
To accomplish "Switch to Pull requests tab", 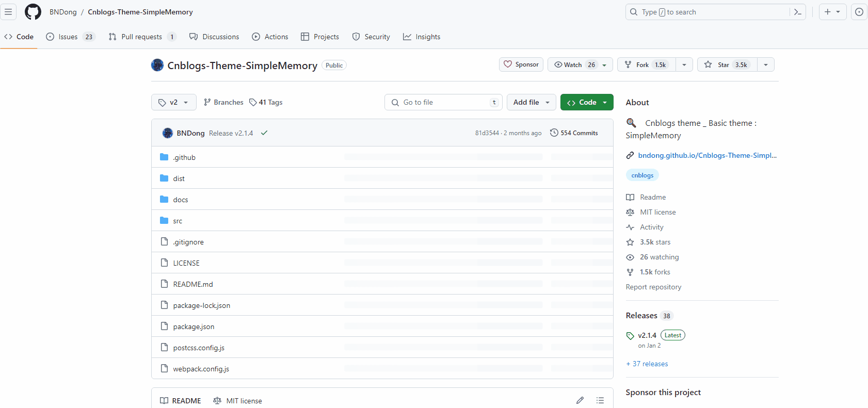I will point(142,37).
